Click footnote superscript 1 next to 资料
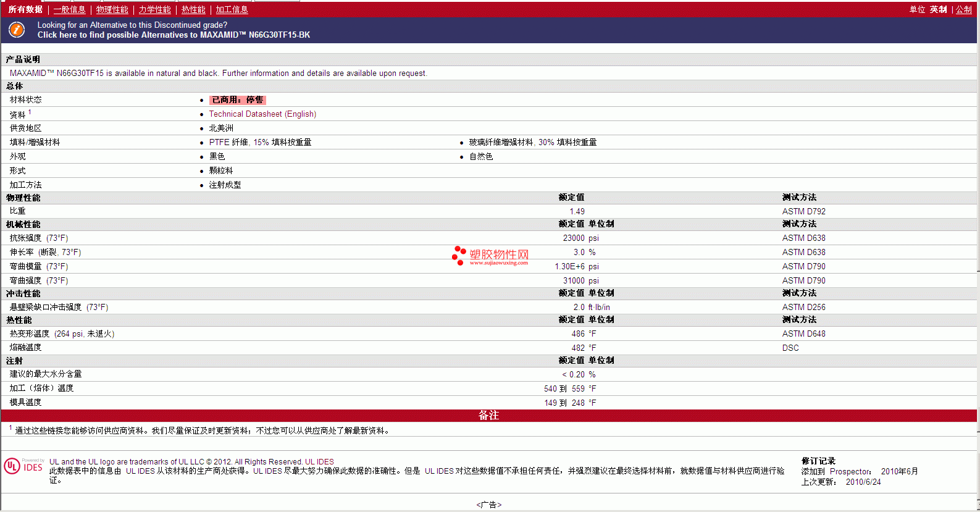Viewport: 980px width, 512px height. point(30,112)
